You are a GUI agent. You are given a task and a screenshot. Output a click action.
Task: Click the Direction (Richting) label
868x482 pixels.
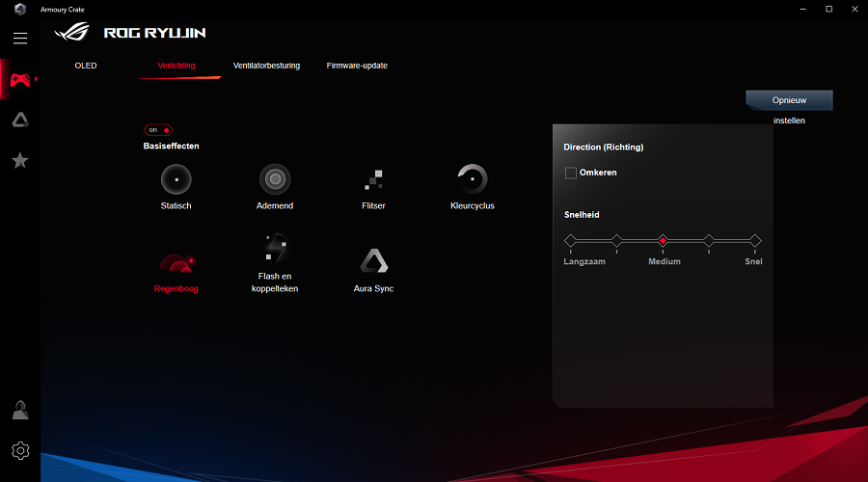click(x=604, y=147)
